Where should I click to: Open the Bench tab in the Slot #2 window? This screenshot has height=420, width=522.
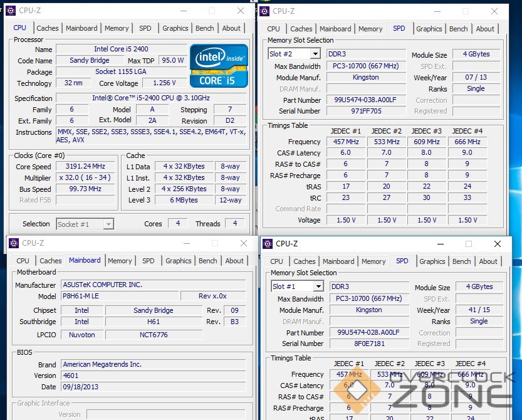click(458, 29)
